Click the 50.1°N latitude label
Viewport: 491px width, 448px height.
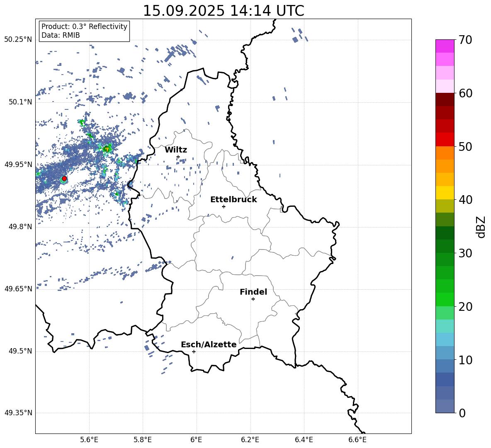pos(20,102)
